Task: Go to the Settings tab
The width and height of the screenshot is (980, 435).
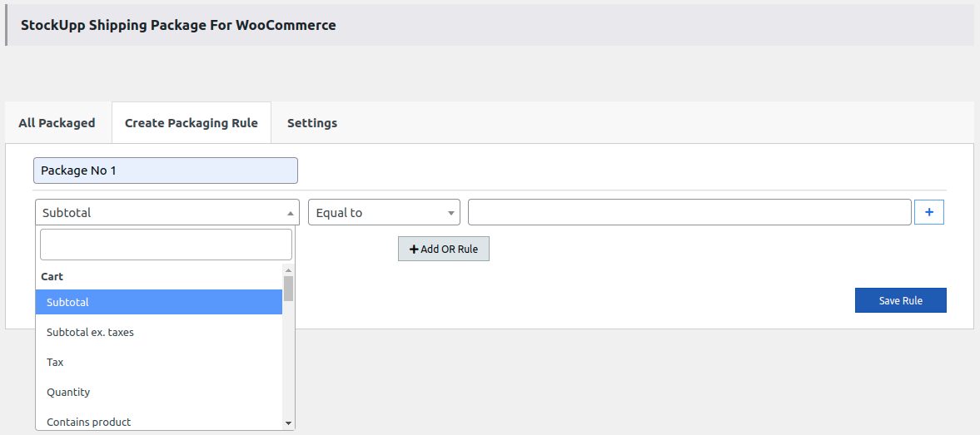Action: 312,123
